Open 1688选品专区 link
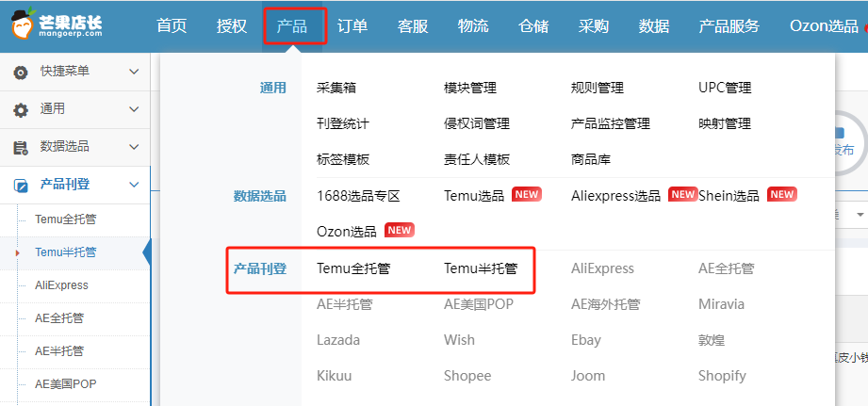The image size is (868, 406). (x=358, y=196)
